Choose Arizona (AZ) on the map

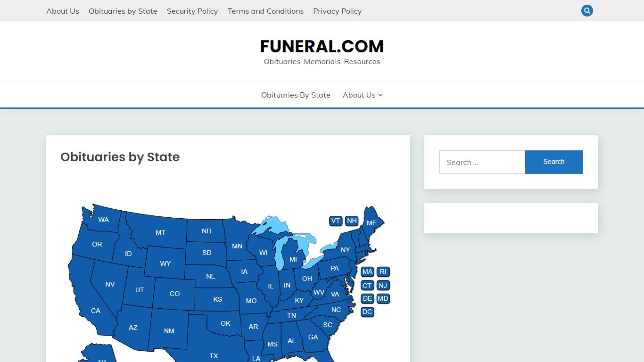[x=133, y=328]
